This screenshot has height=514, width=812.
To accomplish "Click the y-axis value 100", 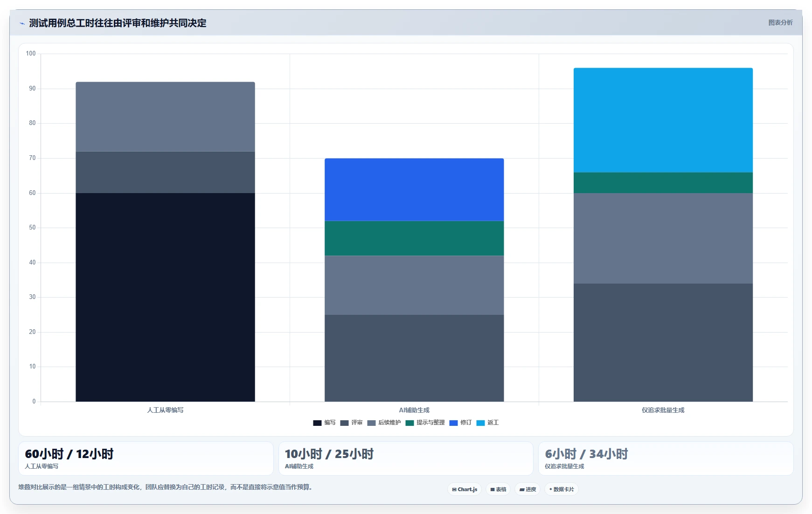I will tap(31, 54).
